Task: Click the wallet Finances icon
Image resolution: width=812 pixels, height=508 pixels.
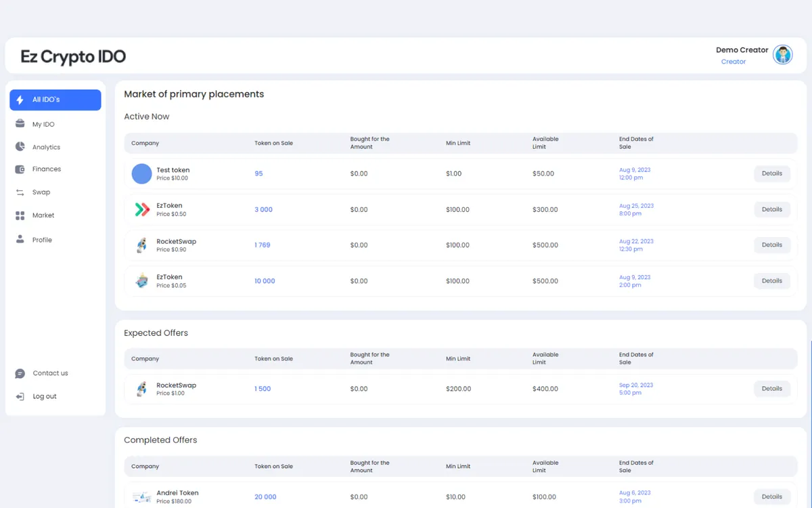Action: tap(20, 169)
